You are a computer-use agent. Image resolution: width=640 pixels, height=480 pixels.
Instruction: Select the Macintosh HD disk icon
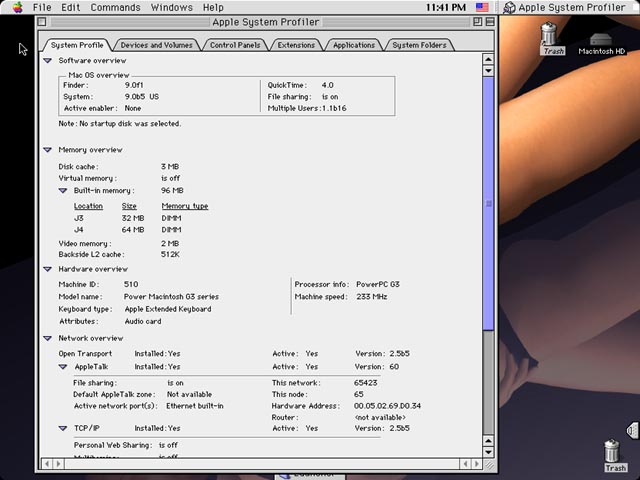coord(601,44)
